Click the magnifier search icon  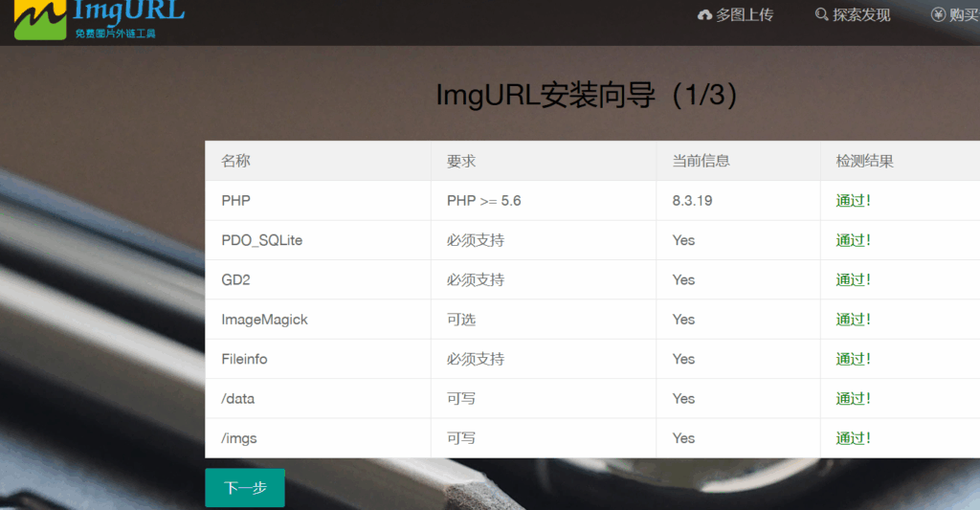pos(821,14)
